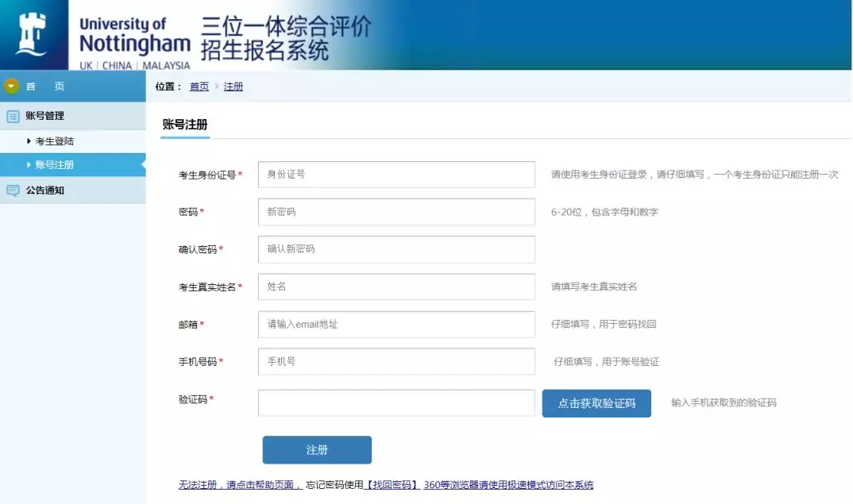Screen dimensions: 853x504
Task: Click the 公告通知 speech bubble icon
Action: click(13, 190)
